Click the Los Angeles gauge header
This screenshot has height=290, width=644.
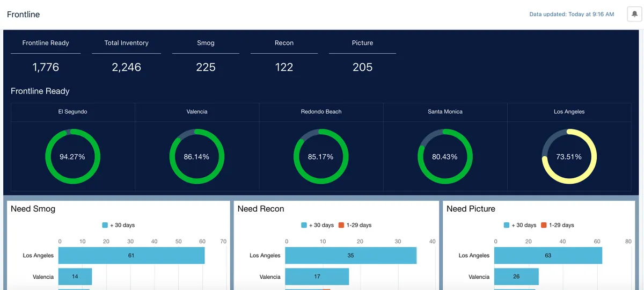pos(569,112)
